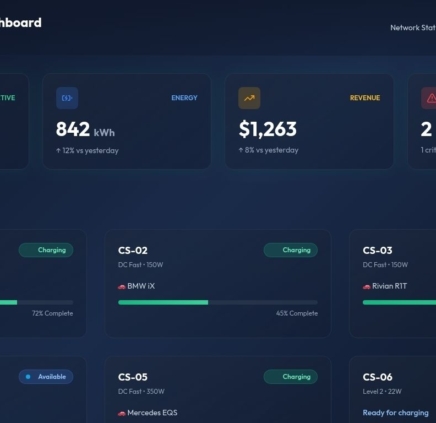Click the REVENUE card label

[x=365, y=98]
